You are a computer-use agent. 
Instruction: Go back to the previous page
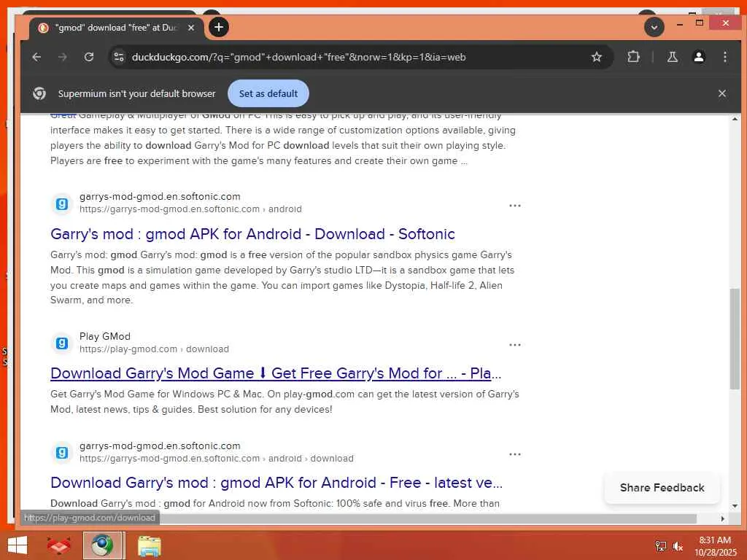tap(36, 57)
